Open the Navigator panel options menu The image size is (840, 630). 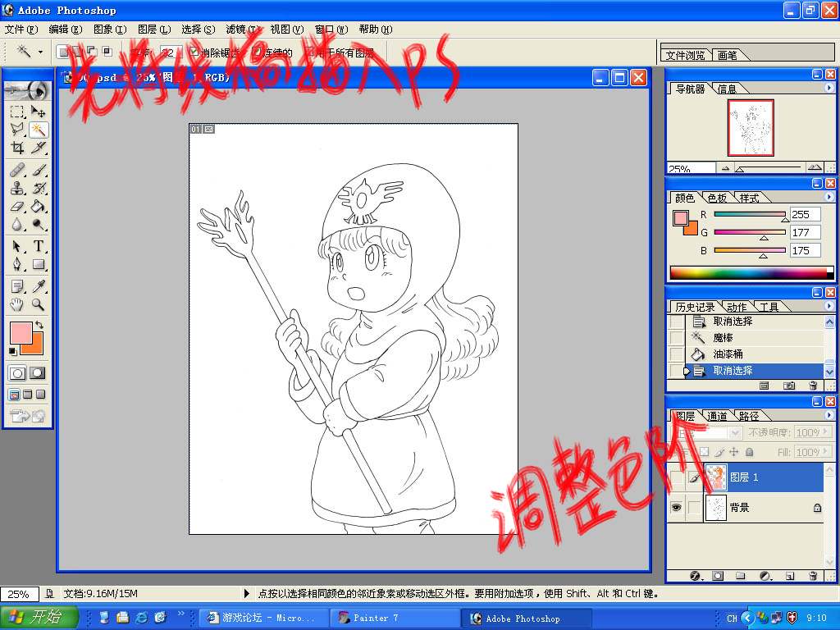[x=829, y=88]
